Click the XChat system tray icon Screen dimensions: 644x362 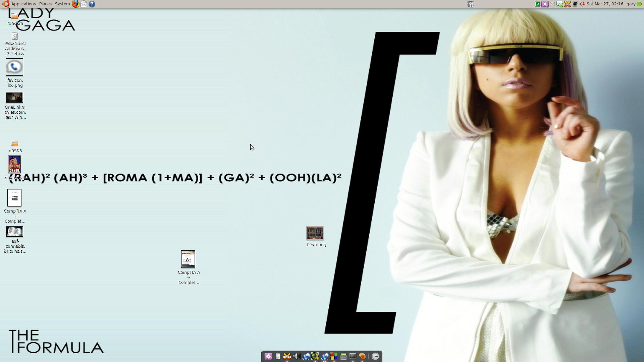click(568, 4)
